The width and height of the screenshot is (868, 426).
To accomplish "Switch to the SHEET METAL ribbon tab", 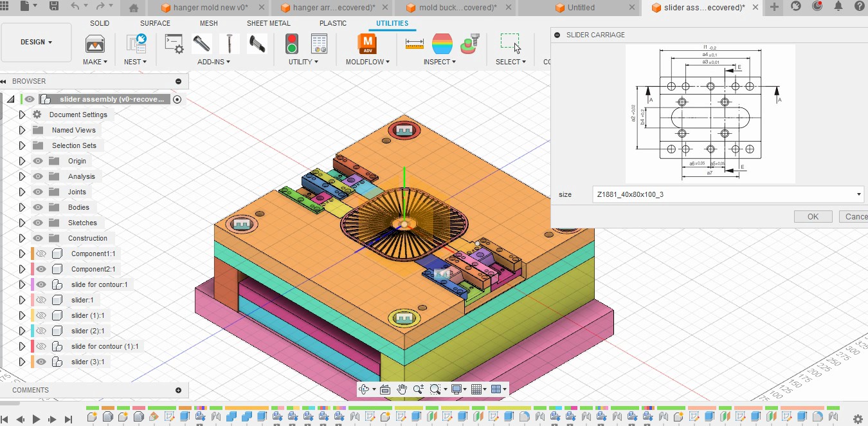I will [x=268, y=23].
